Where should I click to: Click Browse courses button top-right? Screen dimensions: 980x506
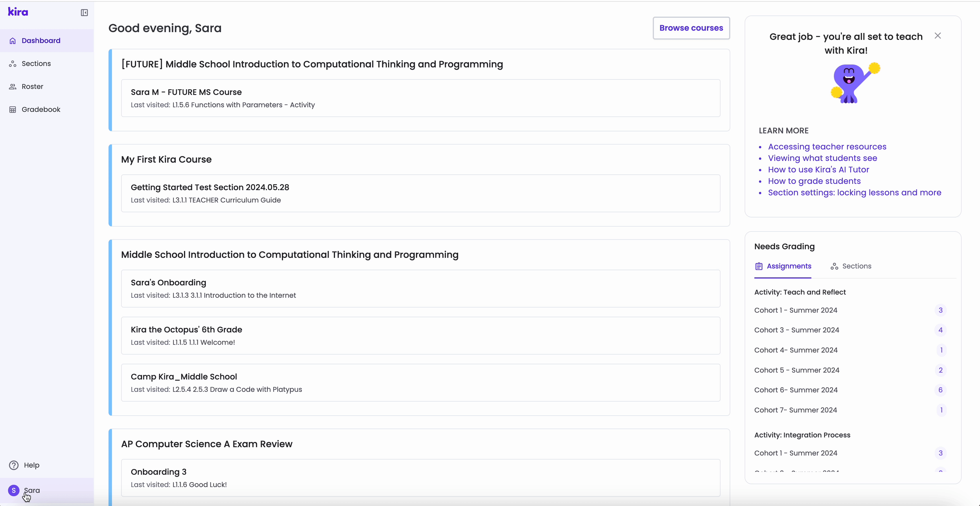pyautogui.click(x=692, y=28)
